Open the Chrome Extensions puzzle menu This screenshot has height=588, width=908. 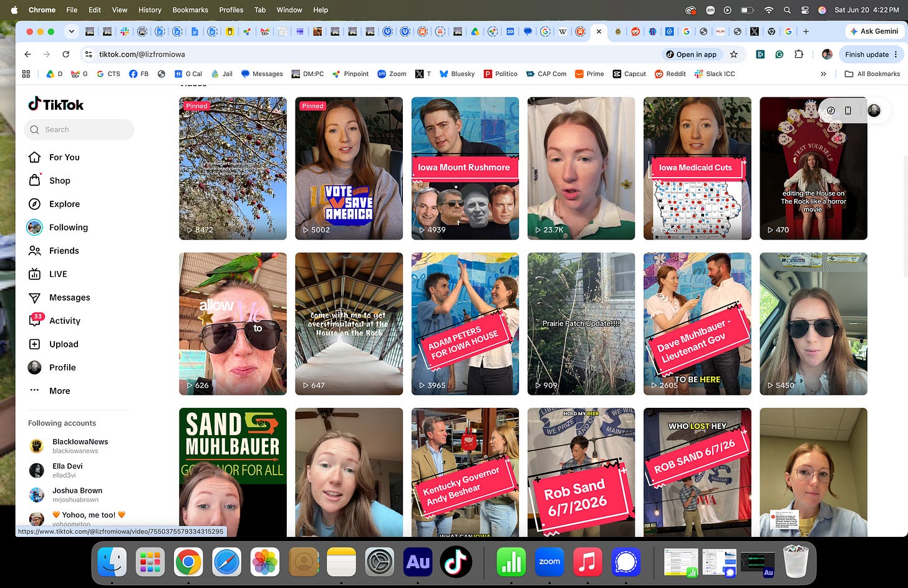coord(799,54)
